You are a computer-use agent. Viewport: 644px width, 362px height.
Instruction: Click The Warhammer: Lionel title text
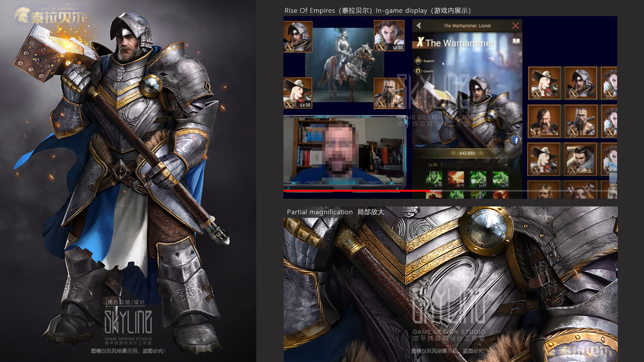pyautogui.click(x=467, y=25)
